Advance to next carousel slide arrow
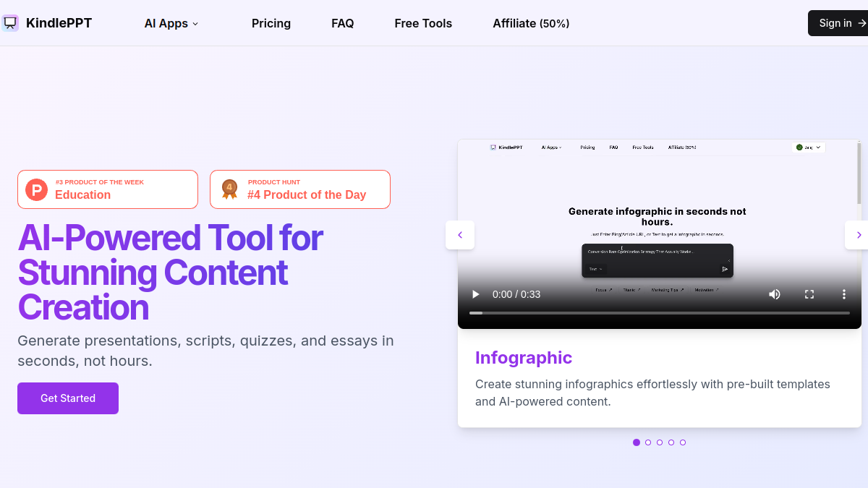 [x=858, y=235]
